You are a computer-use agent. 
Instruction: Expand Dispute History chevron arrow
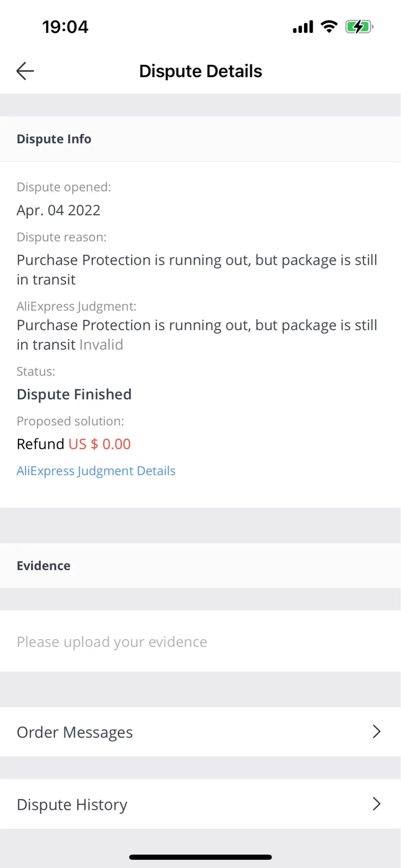[376, 804]
